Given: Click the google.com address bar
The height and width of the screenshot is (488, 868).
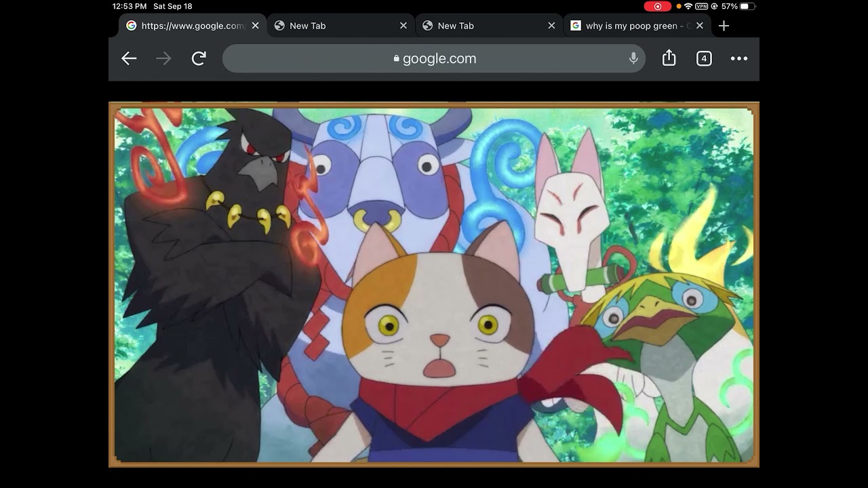Looking at the screenshot, I should pyautogui.click(x=434, y=59).
